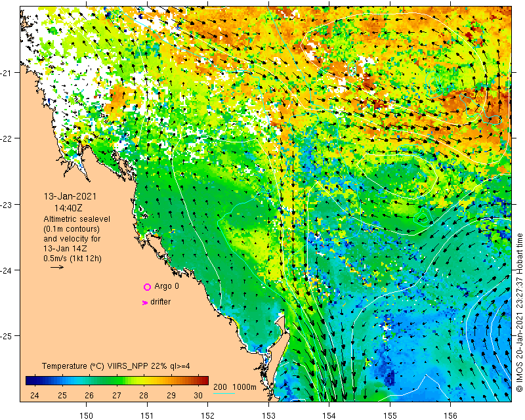Click the 'Argo 0' legend label
This screenshot has width=525, height=420.
tap(167, 286)
